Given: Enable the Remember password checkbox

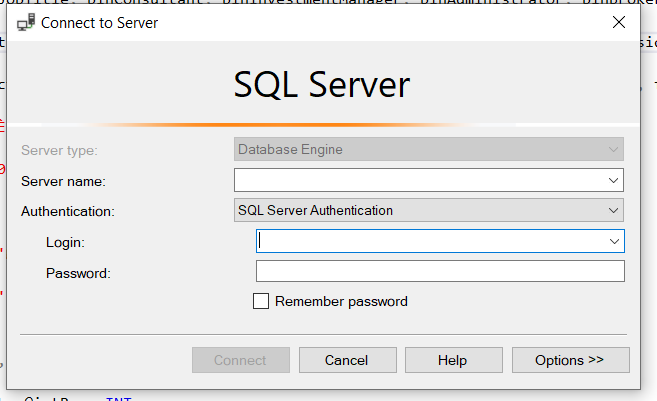Looking at the screenshot, I should pyautogui.click(x=261, y=301).
